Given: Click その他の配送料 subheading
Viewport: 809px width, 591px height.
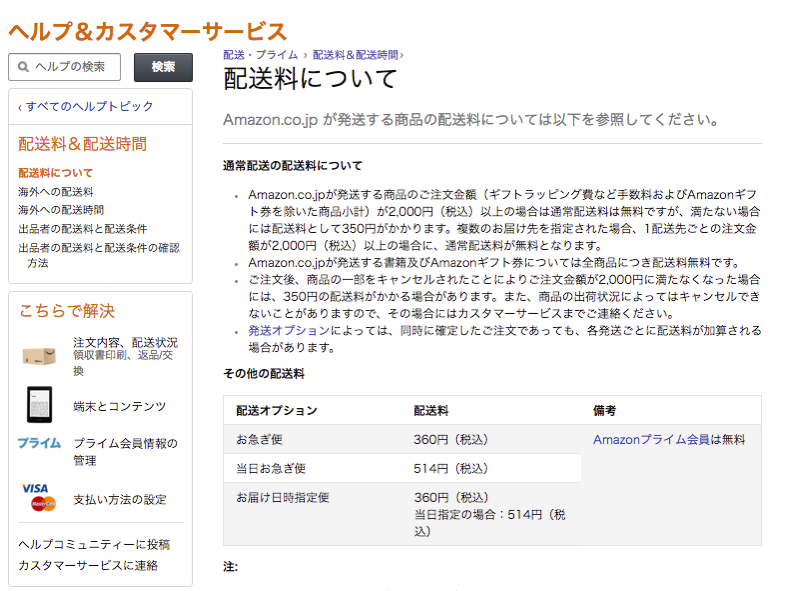Looking at the screenshot, I should point(264,374).
